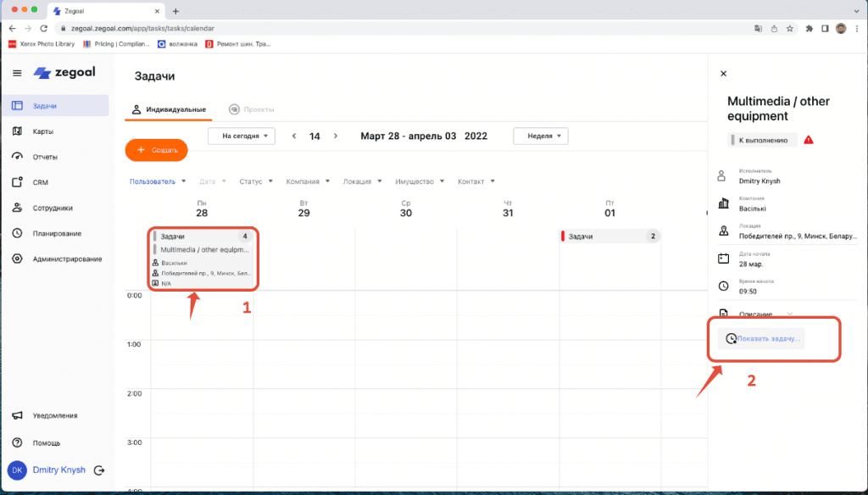Viewport: 868px width, 495px height.
Task: Close the task details panel
Action: click(723, 74)
